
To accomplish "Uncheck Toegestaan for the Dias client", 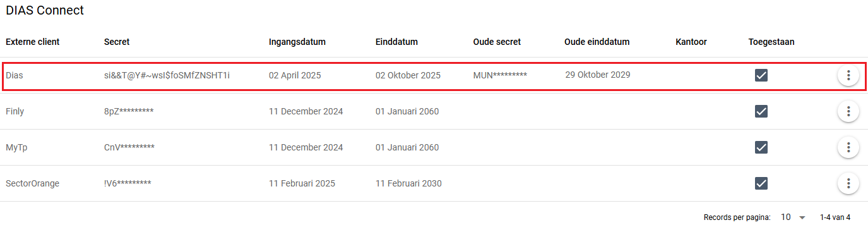I will (761, 75).
